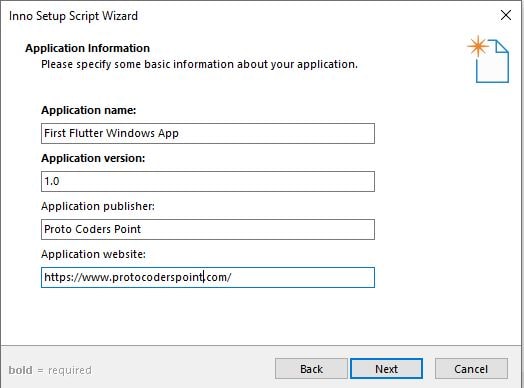Click into the Application publisher field
Viewport: 524px width, 388px height.
208,229
